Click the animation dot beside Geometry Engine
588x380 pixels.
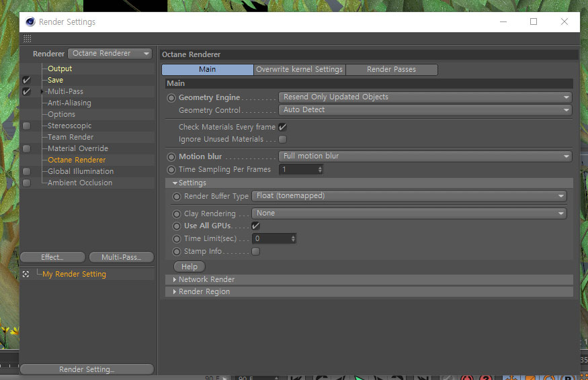171,98
